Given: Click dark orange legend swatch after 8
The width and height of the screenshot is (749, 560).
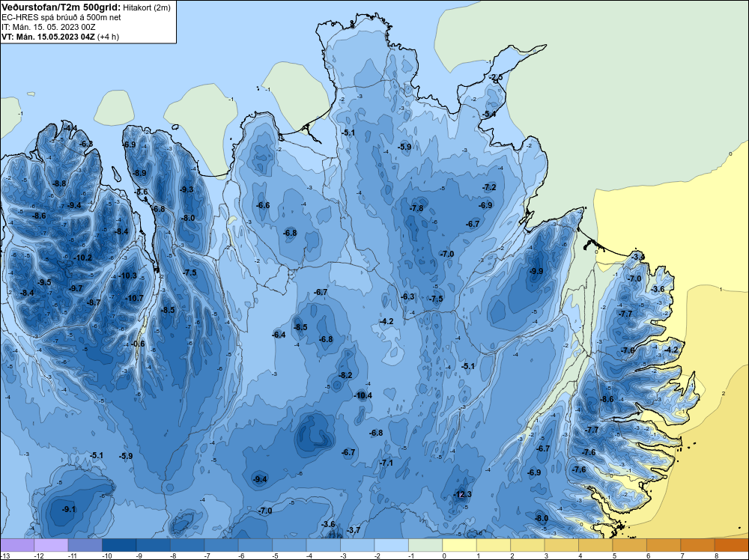Looking at the screenshot, I should tap(732, 545).
